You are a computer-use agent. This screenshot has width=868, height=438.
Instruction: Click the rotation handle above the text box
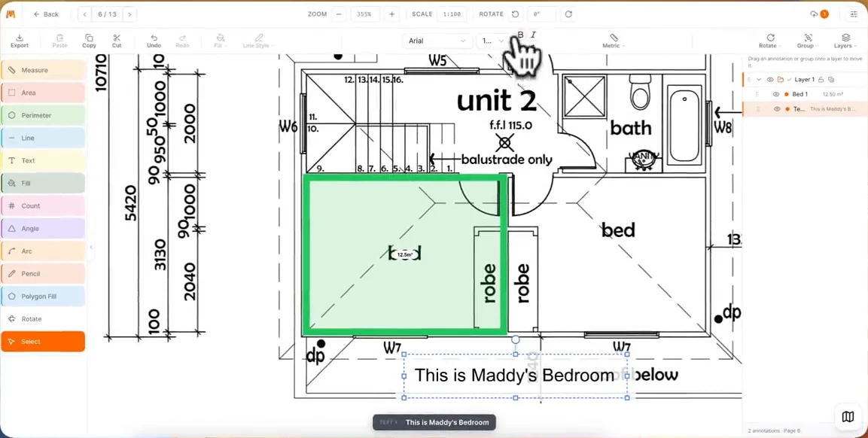coord(516,339)
